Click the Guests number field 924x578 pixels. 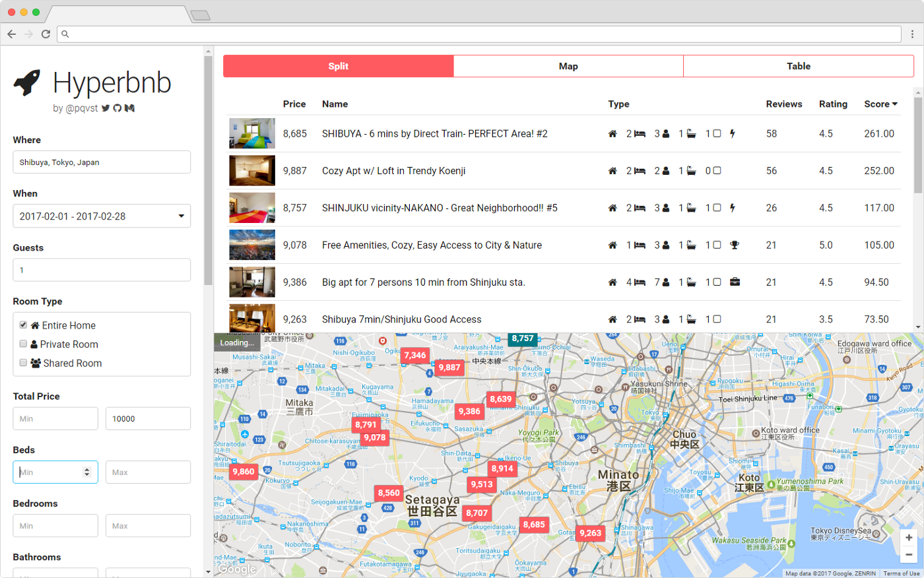coord(102,270)
